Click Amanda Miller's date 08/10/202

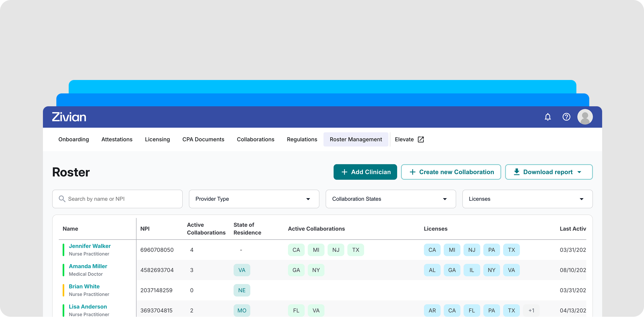(x=573, y=270)
